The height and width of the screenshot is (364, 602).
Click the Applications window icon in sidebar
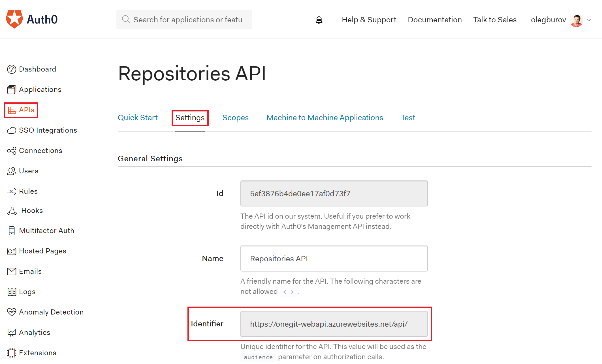click(11, 90)
